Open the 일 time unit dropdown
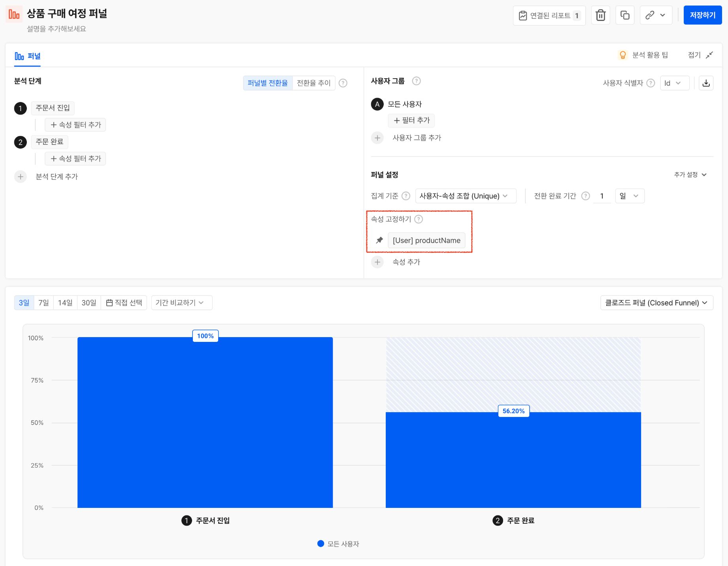 click(630, 196)
